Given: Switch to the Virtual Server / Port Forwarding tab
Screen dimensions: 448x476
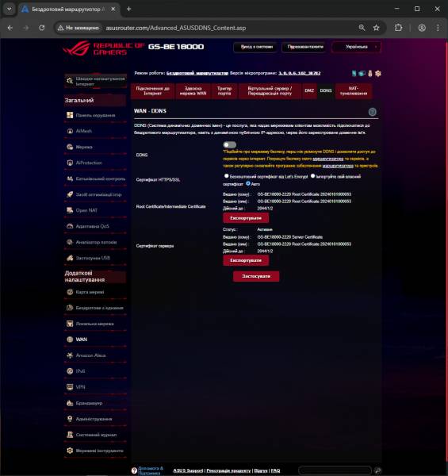Looking at the screenshot, I should (270, 90).
